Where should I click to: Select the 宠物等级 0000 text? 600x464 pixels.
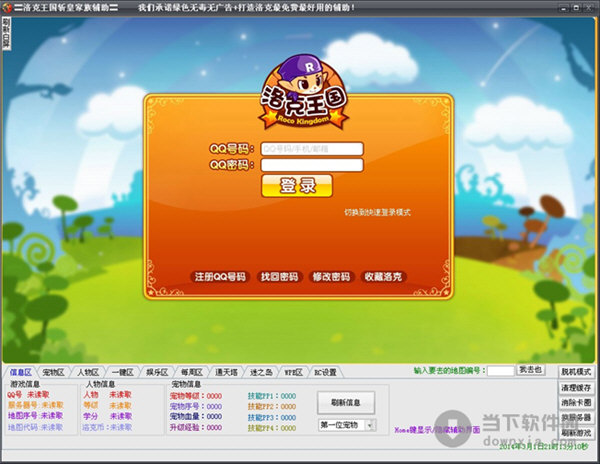pos(196,396)
